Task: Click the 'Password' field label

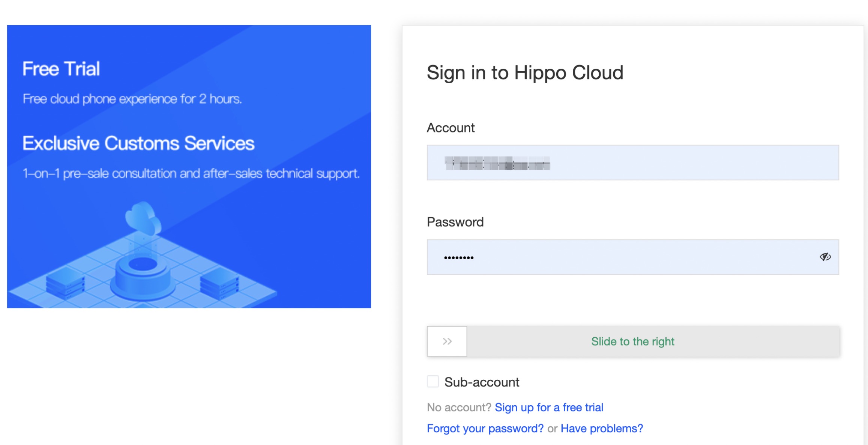Action: 455,222
